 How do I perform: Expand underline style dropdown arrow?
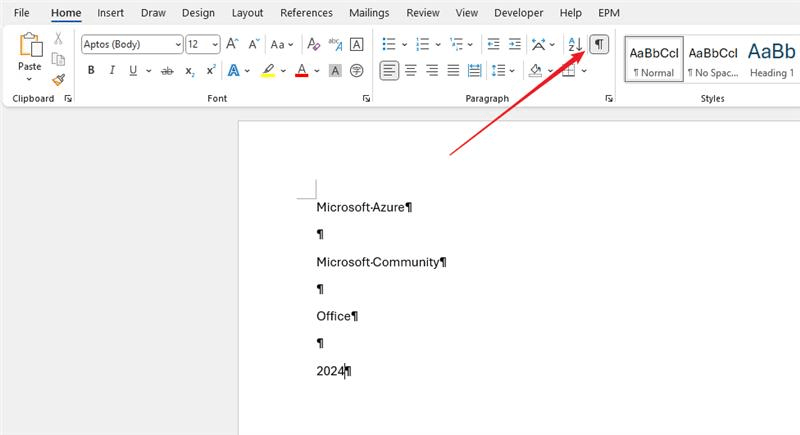[148, 71]
